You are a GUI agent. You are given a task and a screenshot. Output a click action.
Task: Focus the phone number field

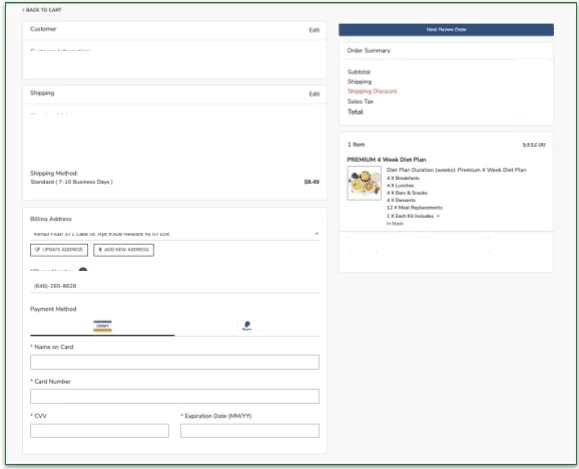[x=175, y=286]
